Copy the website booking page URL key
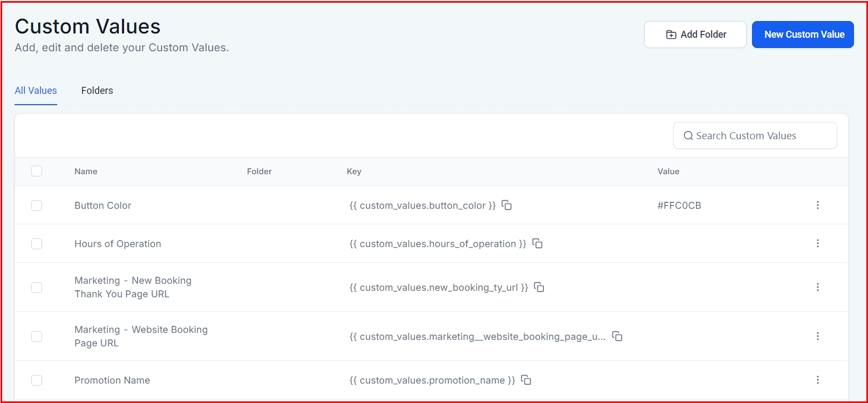The height and width of the screenshot is (403, 868). (x=617, y=336)
